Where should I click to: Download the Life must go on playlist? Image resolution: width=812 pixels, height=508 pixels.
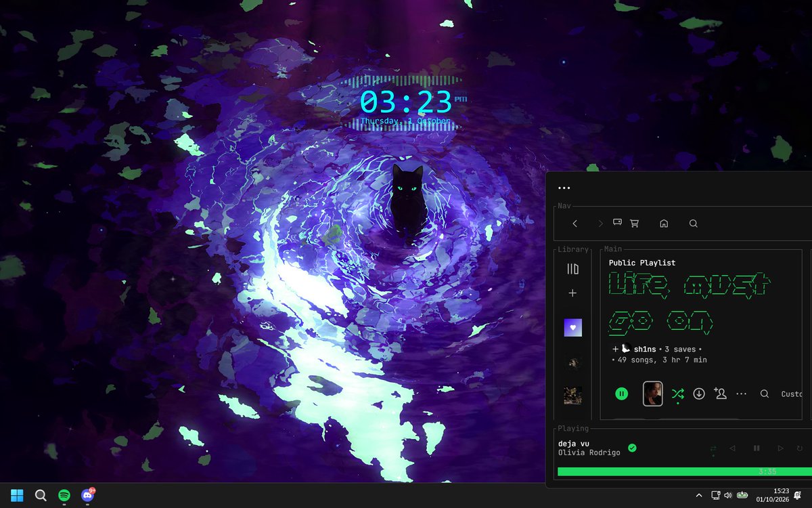699,394
